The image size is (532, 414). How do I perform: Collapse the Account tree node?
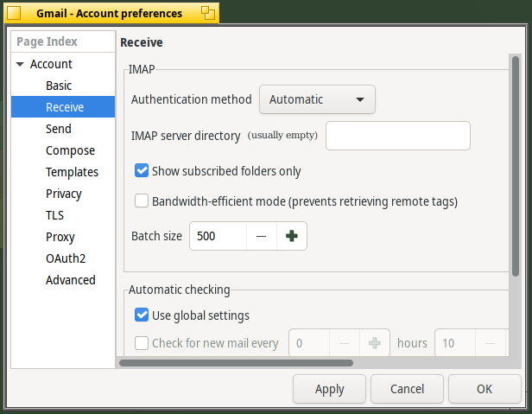pyautogui.click(x=20, y=64)
